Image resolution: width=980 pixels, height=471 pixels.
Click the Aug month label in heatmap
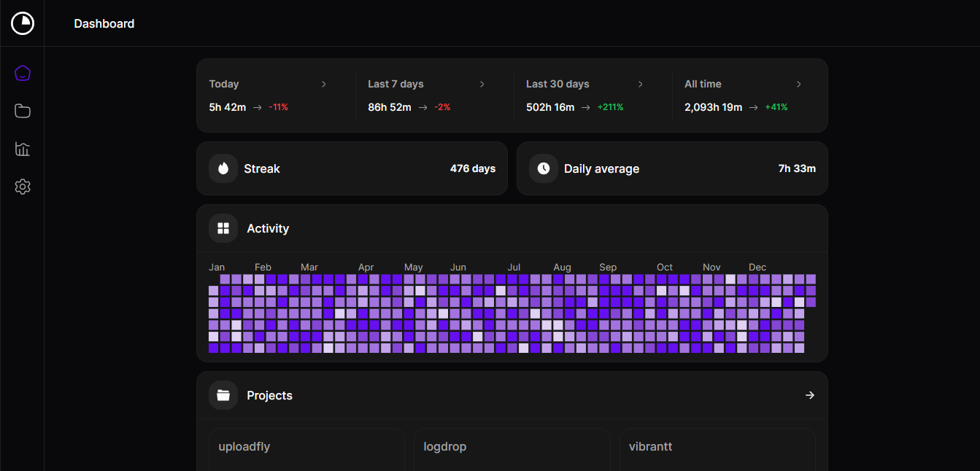(x=563, y=267)
